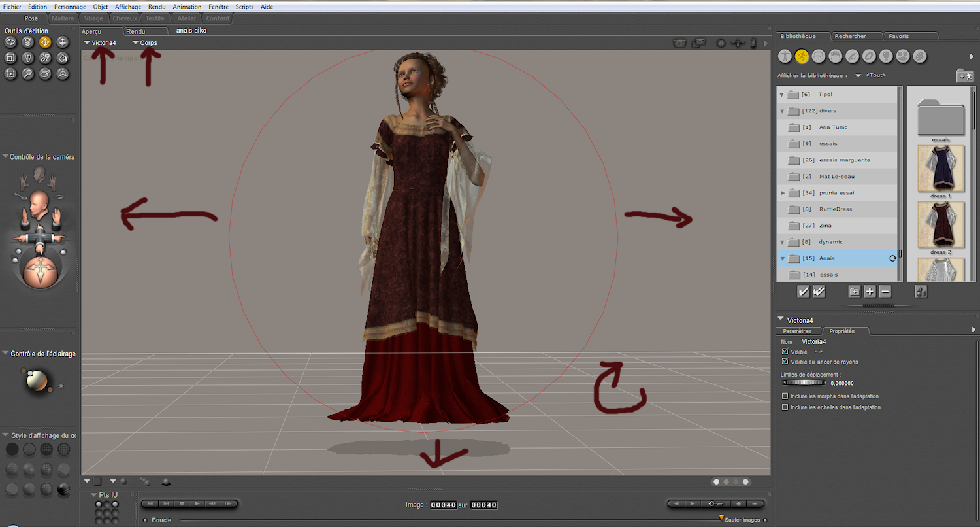
Task: Open the Faces library category
Action: [819, 56]
